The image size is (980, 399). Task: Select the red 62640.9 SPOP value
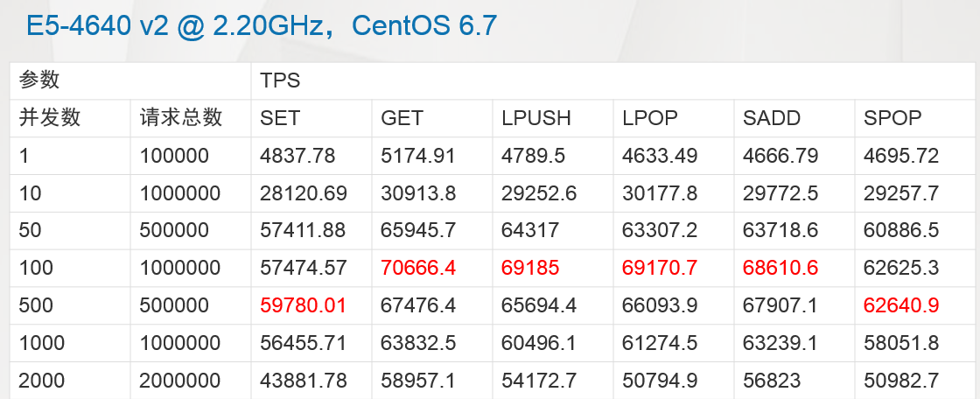point(901,305)
